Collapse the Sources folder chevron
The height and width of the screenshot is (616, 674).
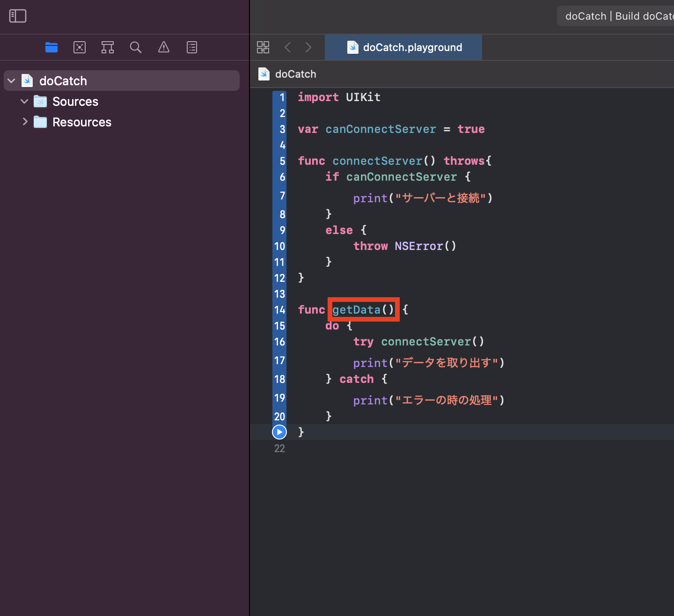point(25,102)
